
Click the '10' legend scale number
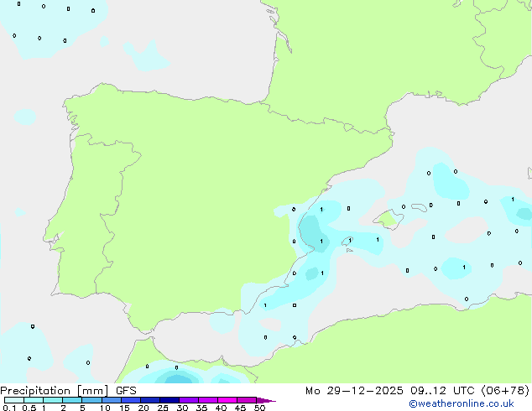[x=105, y=408]
